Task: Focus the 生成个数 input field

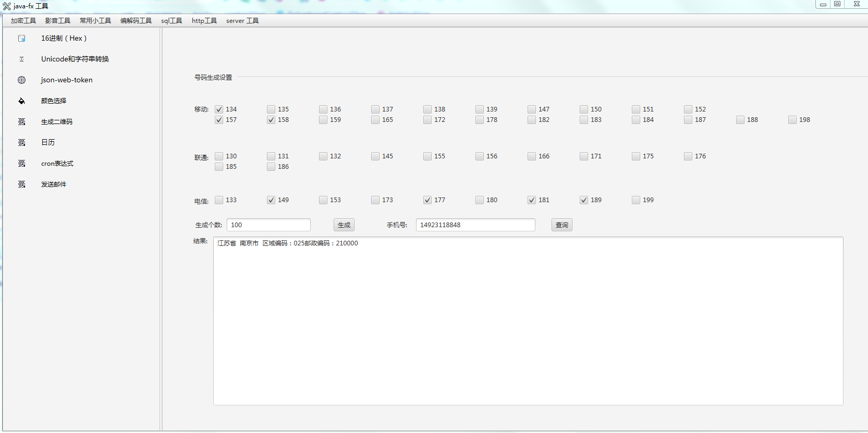Action: (268, 225)
